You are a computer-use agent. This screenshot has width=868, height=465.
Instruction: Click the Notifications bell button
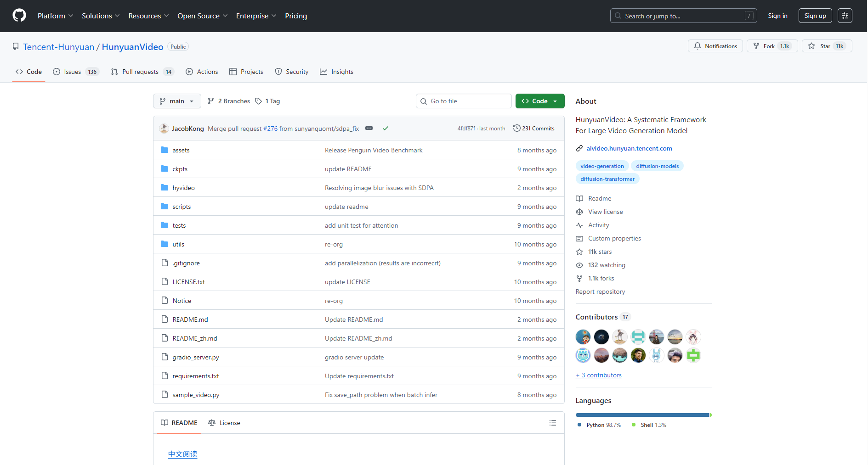point(715,46)
